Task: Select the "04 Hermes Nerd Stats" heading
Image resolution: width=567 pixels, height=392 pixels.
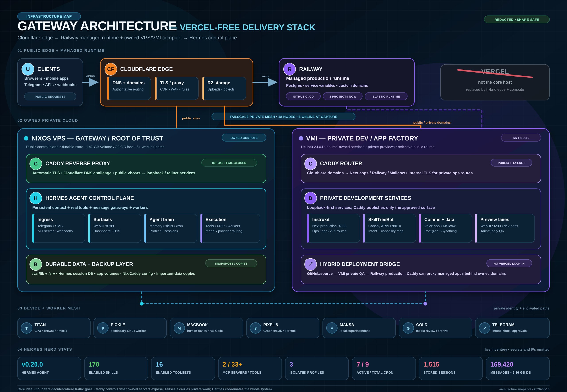Action: [45, 349]
